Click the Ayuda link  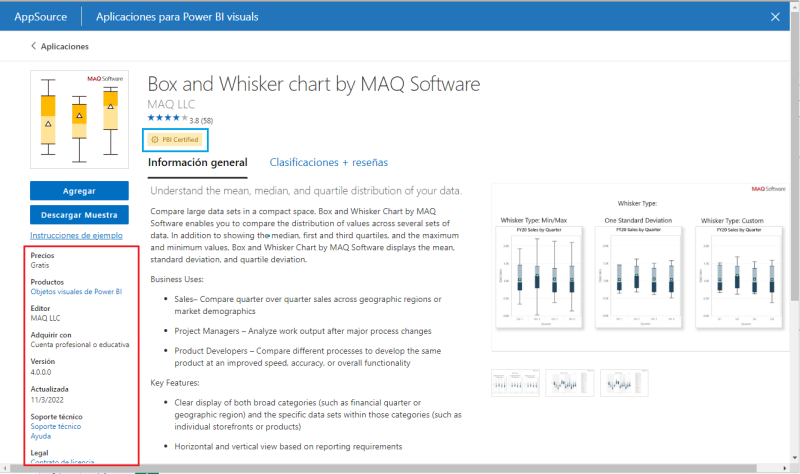click(x=41, y=436)
